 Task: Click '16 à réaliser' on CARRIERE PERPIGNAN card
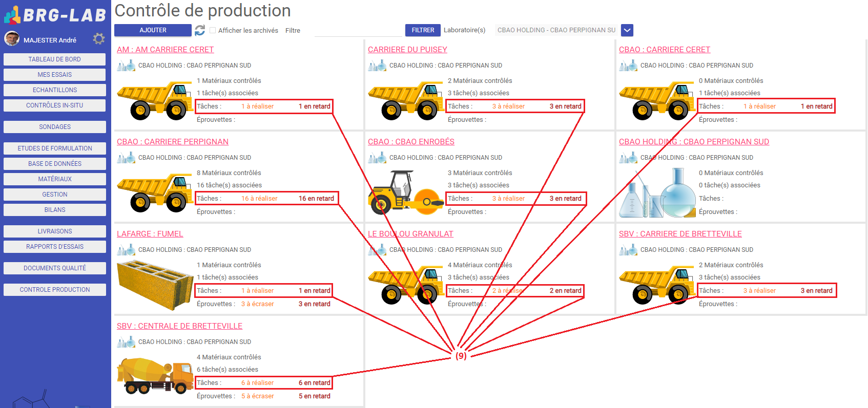[259, 199]
